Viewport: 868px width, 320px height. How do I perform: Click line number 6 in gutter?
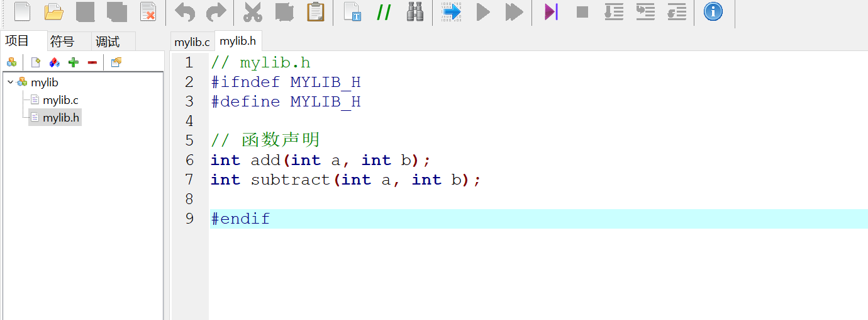[x=189, y=161]
